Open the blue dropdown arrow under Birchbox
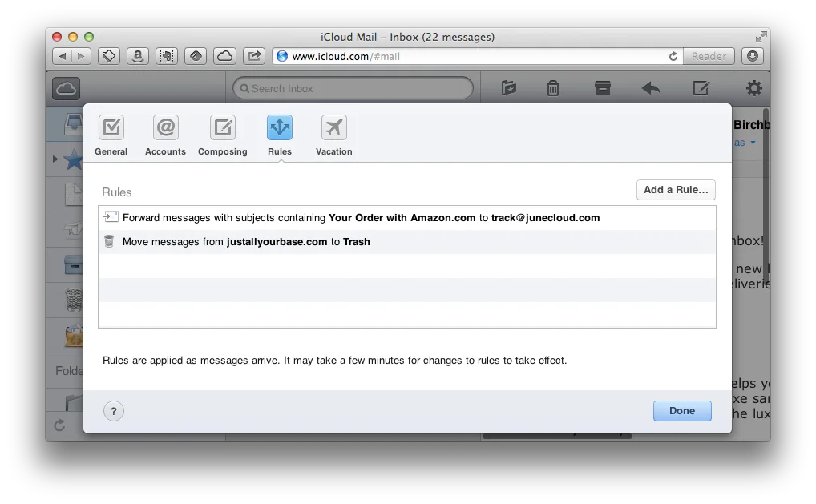The image size is (816, 504). tap(753, 143)
